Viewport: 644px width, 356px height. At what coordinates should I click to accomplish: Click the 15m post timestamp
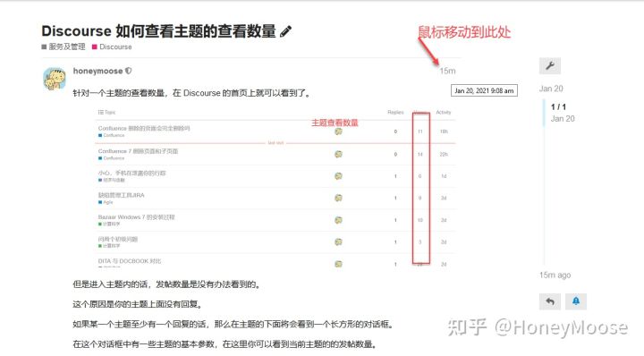coord(447,71)
